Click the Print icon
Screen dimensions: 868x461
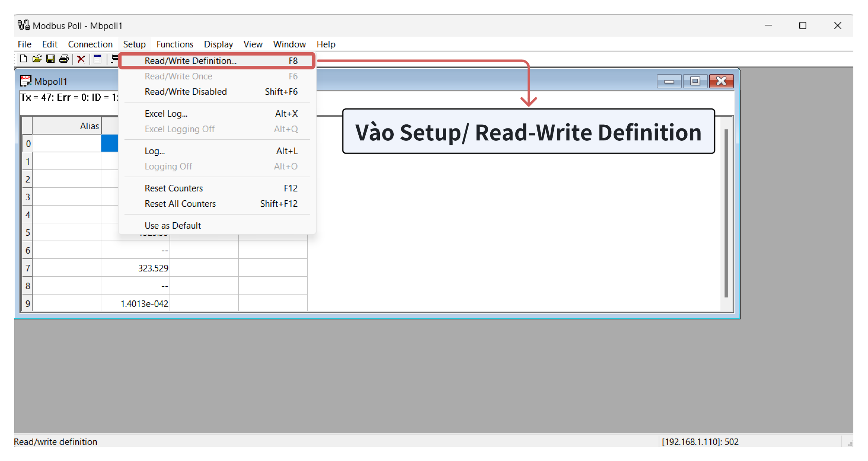tap(63, 60)
